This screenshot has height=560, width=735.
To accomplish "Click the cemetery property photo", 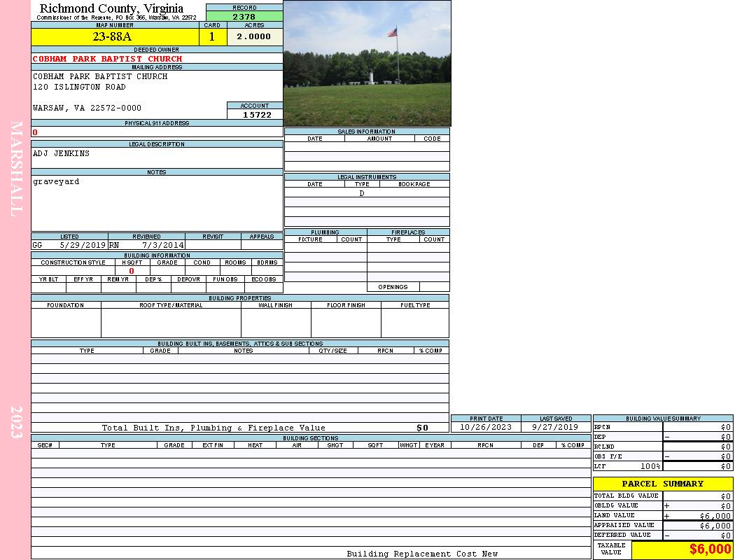I will tap(367, 63).
